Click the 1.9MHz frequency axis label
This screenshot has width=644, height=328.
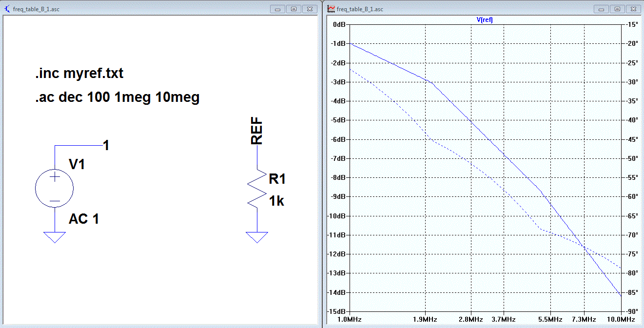coord(426,320)
